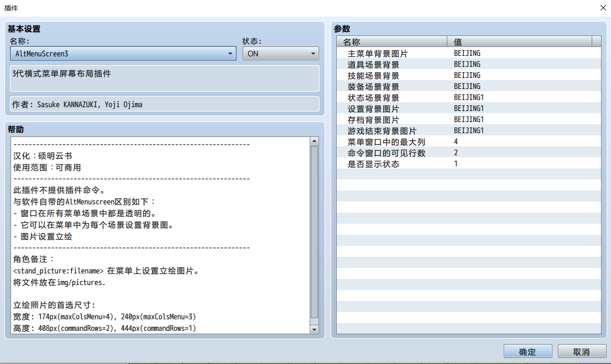The height and width of the screenshot is (364, 611).
Task: Close the 插件 dialog window
Action: click(603, 8)
